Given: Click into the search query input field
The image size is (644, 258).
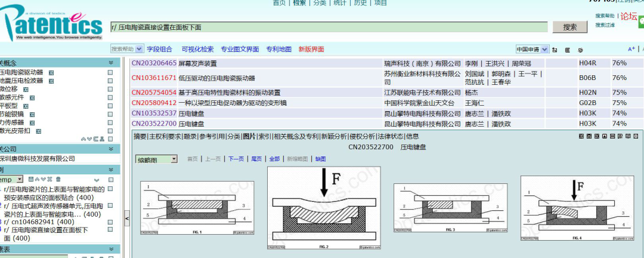Looking at the screenshot, I should point(328,27).
